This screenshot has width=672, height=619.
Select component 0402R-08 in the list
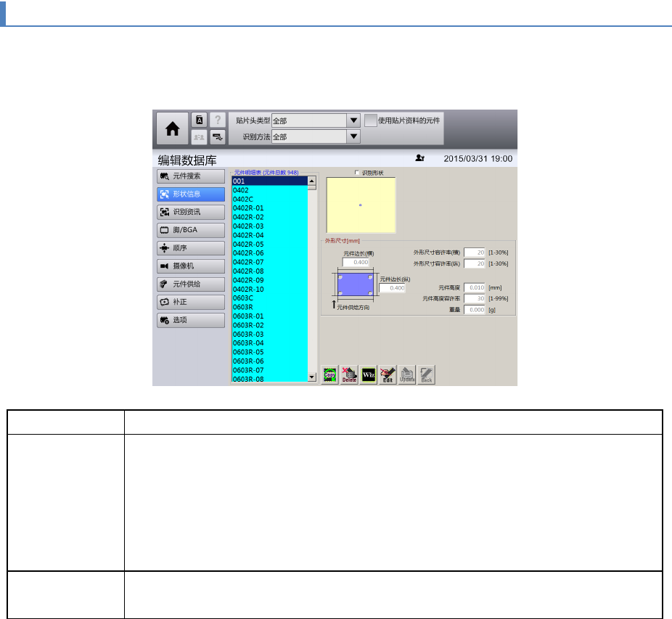[269, 271]
